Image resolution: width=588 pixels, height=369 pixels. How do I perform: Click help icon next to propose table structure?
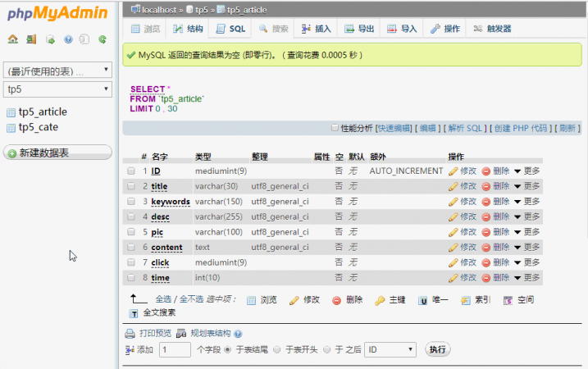[x=238, y=334]
